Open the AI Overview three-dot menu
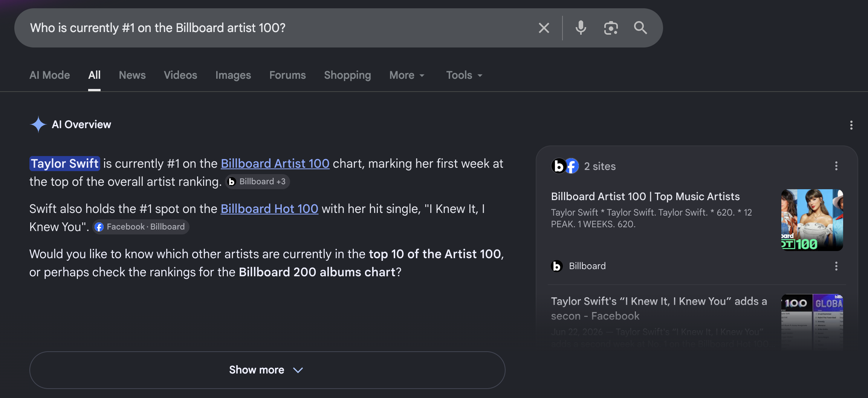The height and width of the screenshot is (398, 868). (851, 125)
